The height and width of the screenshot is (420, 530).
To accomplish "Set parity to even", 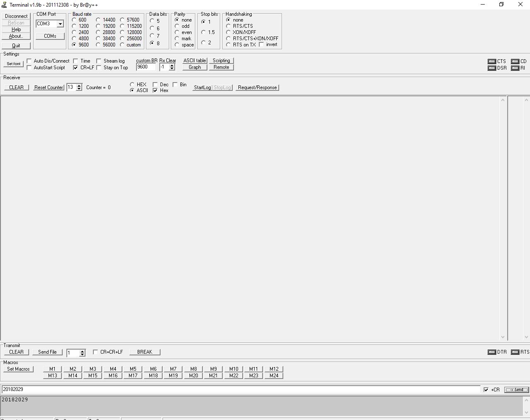I will 177,32.
